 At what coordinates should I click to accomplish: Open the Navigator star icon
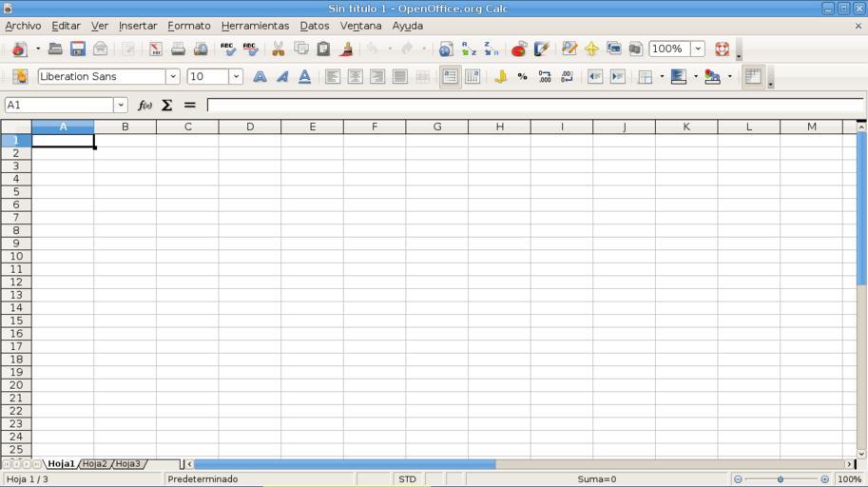(591, 49)
